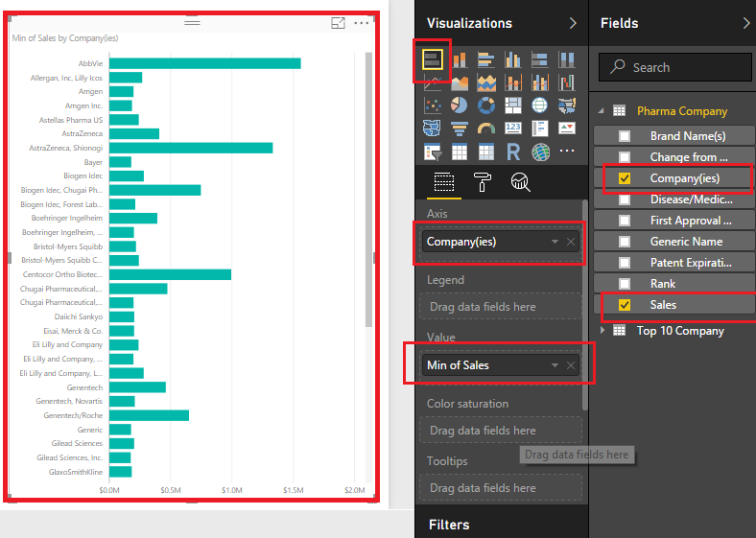Image resolution: width=756 pixels, height=538 pixels.
Task: Check the Patent Expirati... field
Action: 625,263
